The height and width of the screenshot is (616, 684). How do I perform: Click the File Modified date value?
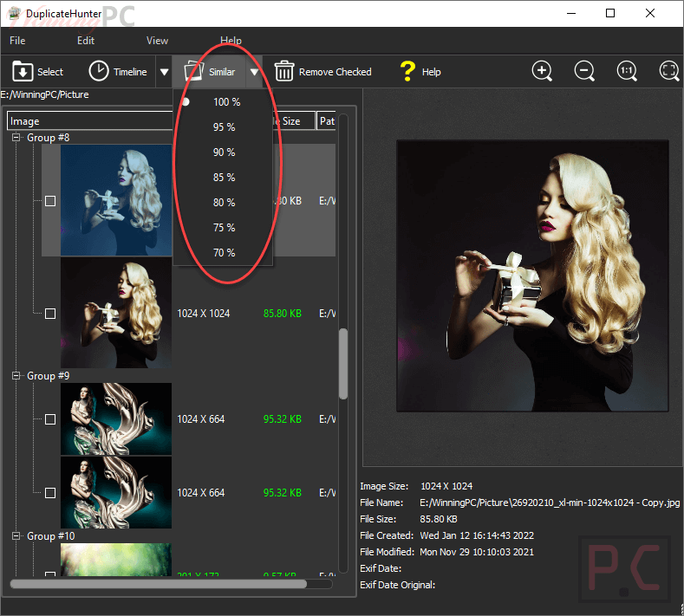[477, 552]
